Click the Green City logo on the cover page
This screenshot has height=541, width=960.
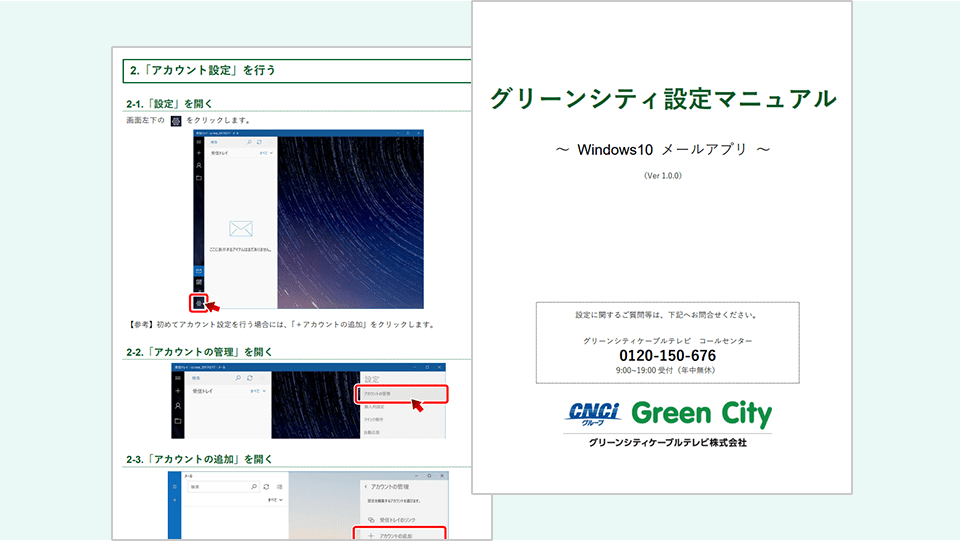(702, 414)
